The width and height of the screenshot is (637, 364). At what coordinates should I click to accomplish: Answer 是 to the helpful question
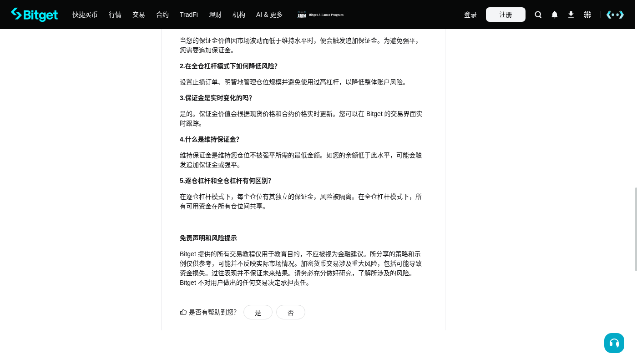[258, 312]
